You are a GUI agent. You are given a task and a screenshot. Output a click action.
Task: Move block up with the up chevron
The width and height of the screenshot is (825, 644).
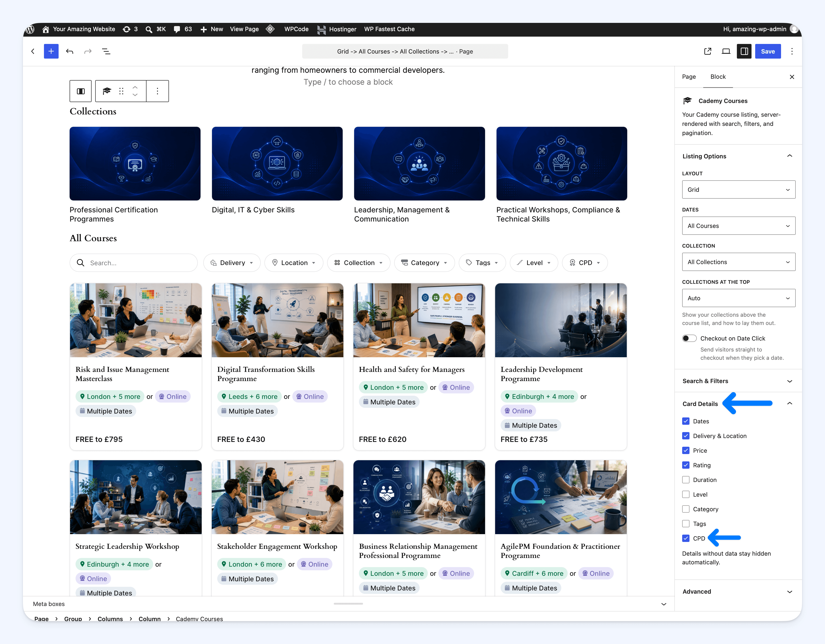135,87
